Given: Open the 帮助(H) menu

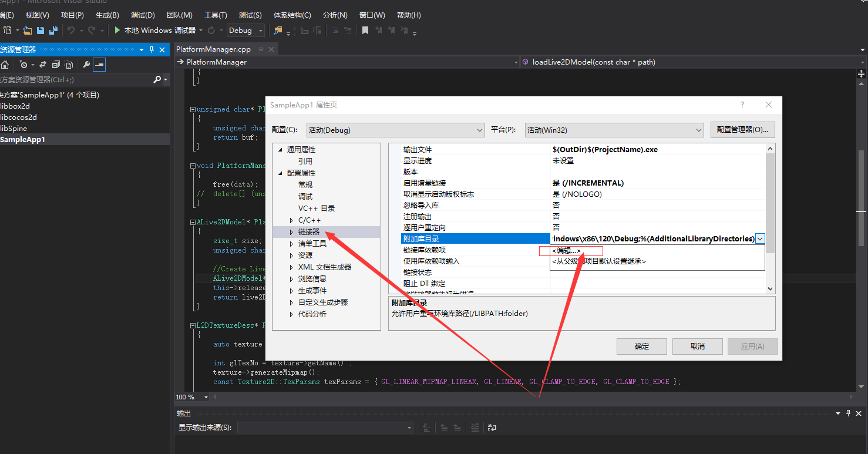Looking at the screenshot, I should tap(409, 15).
